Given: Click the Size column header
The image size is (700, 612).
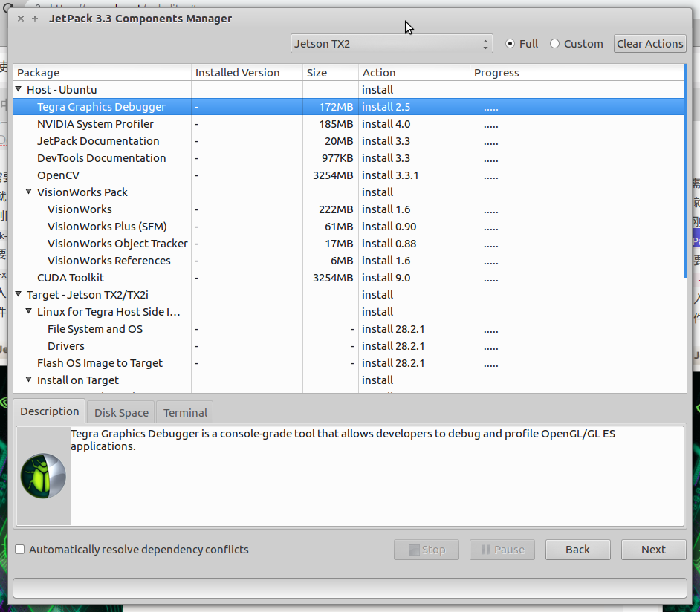Looking at the screenshot, I should (331, 73).
